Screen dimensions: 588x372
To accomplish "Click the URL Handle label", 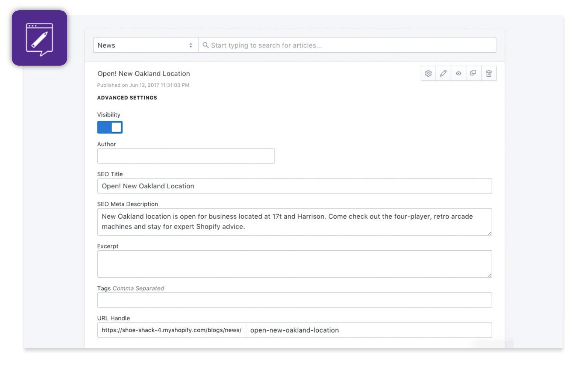I will click(x=114, y=318).
